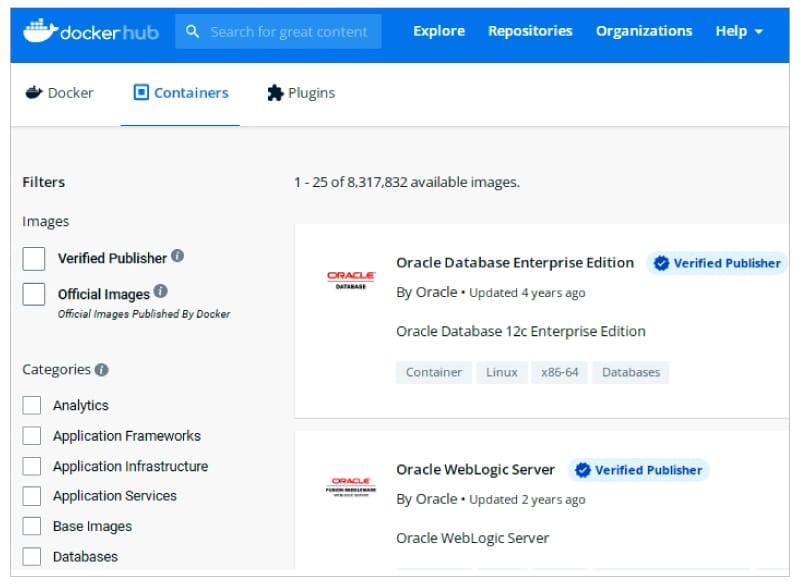Click the Linux tag on Oracle Database
The width and height of the screenshot is (800, 584).
pyautogui.click(x=502, y=372)
